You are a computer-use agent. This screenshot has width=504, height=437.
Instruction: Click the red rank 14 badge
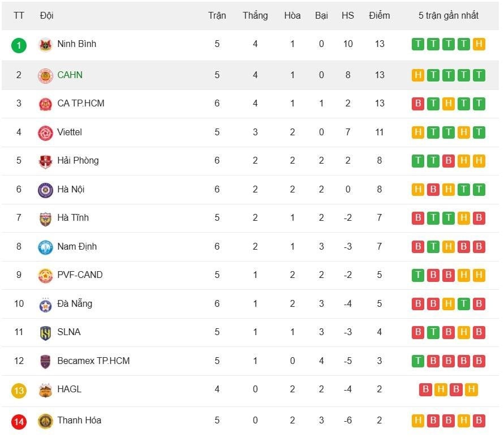(x=19, y=421)
